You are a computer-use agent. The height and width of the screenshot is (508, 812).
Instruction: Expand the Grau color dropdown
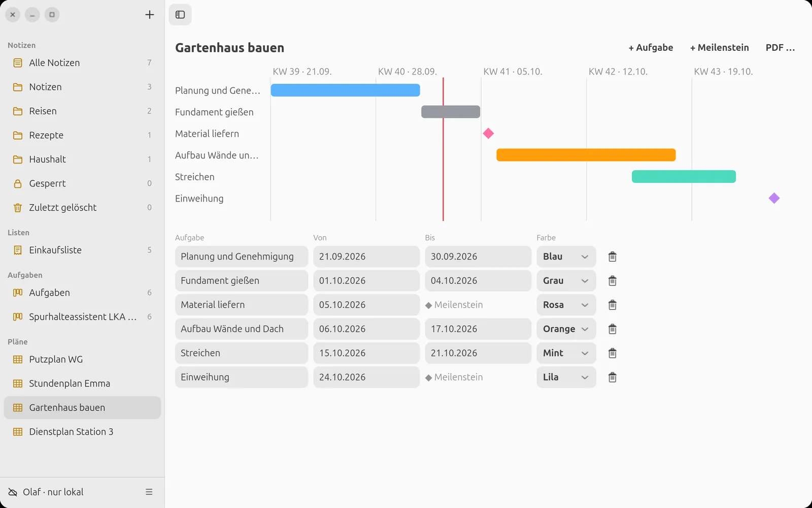[x=566, y=281]
